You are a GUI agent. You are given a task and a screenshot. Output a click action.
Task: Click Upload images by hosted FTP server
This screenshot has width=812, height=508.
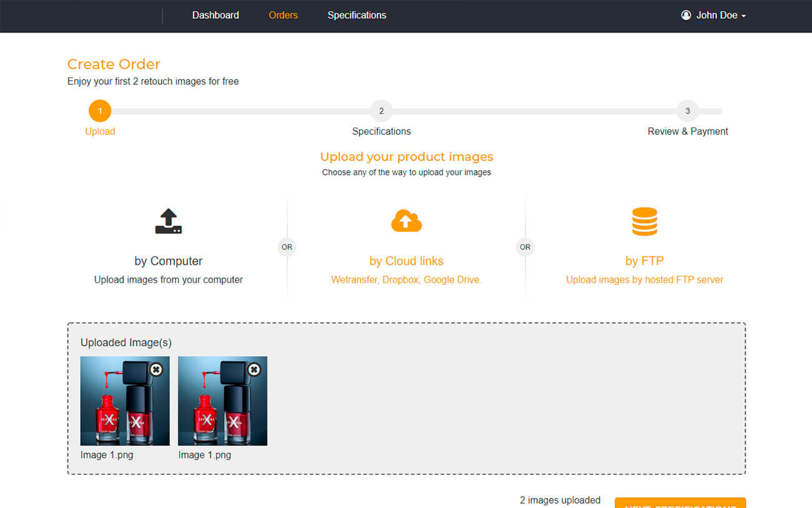[x=645, y=280]
